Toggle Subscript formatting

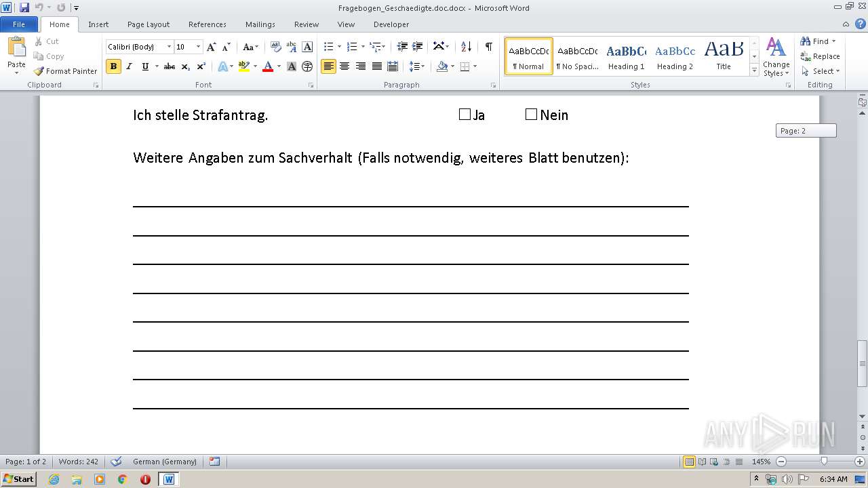186,66
